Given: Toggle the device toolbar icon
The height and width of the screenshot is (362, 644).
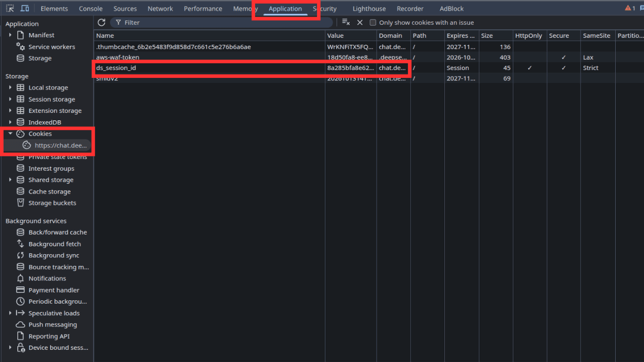Looking at the screenshot, I should (x=25, y=9).
